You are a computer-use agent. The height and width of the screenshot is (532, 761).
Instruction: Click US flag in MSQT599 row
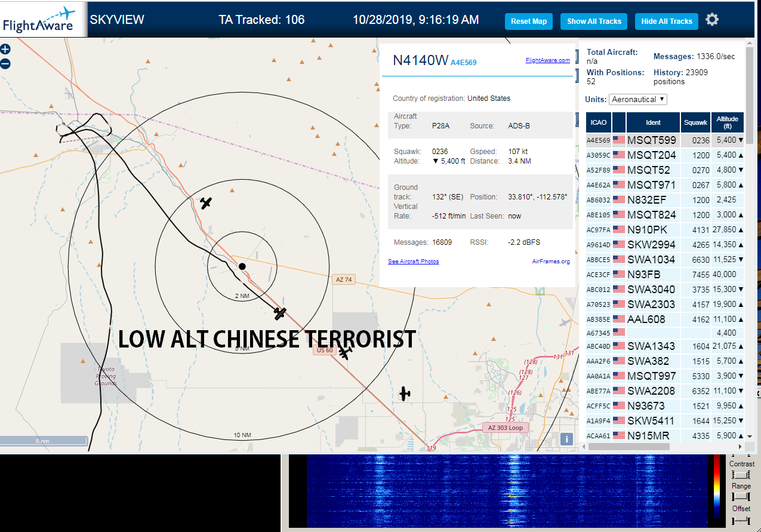tap(618, 140)
